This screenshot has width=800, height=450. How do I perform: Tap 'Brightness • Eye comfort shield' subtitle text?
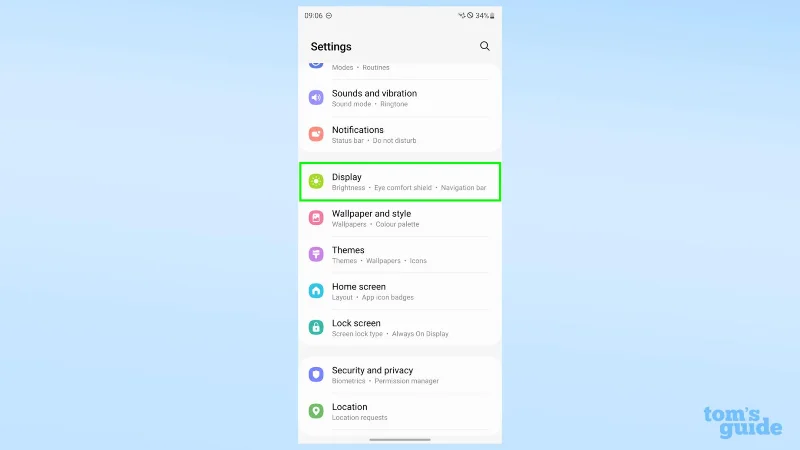[382, 188]
